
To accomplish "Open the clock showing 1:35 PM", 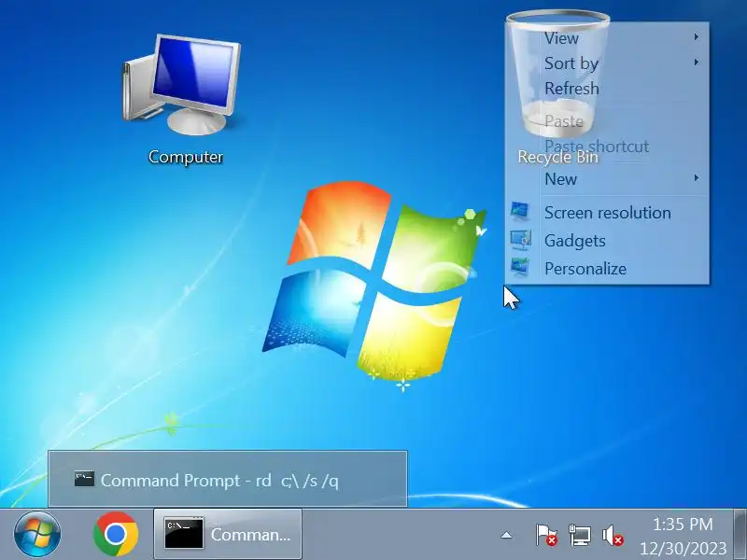I will (683, 525).
